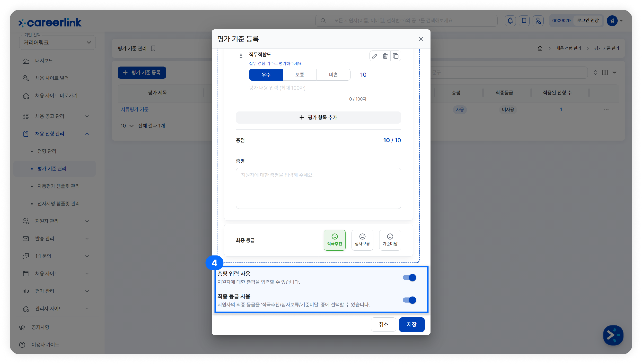Click the 최종등급 column header

tap(504, 93)
